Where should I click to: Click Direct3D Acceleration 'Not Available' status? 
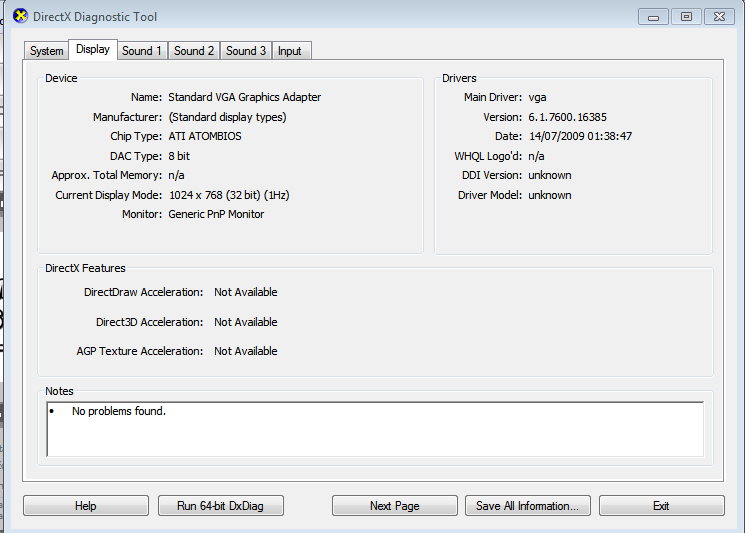[246, 322]
